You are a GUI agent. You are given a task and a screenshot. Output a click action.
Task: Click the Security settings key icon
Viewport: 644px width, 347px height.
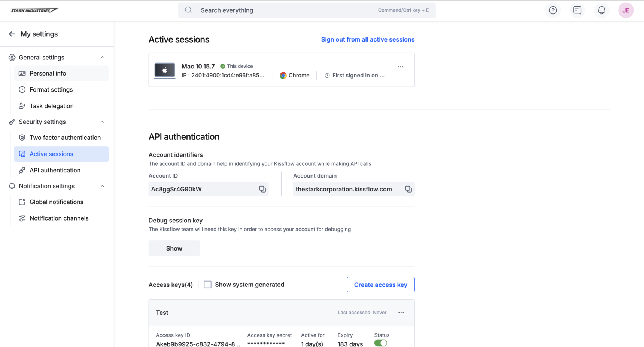[x=12, y=122]
